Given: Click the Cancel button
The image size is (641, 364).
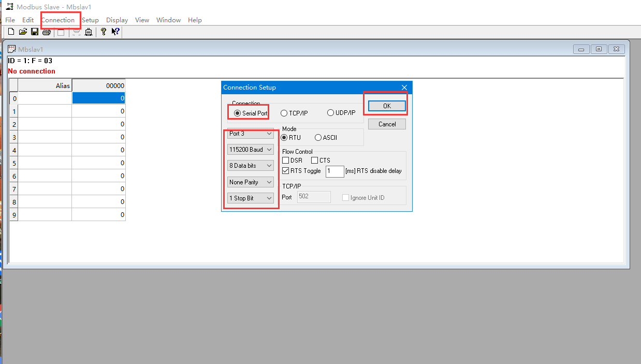Looking at the screenshot, I should point(387,124).
